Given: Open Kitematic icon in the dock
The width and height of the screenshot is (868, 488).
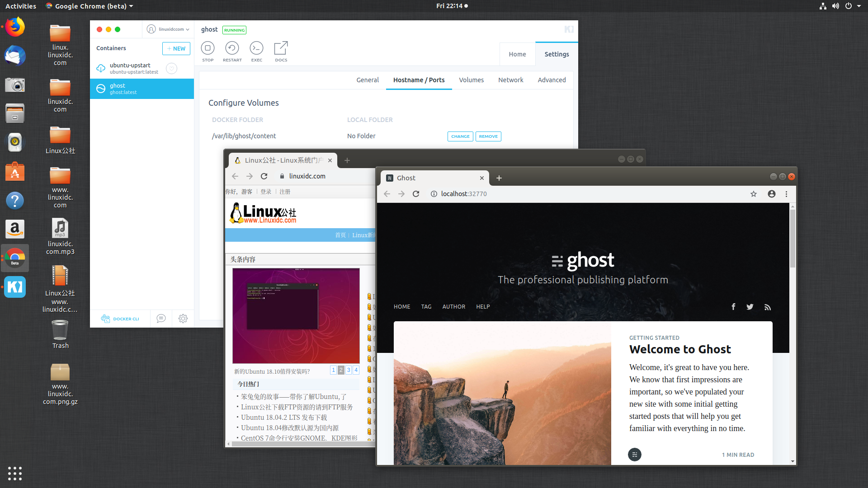Looking at the screenshot, I should point(15,287).
